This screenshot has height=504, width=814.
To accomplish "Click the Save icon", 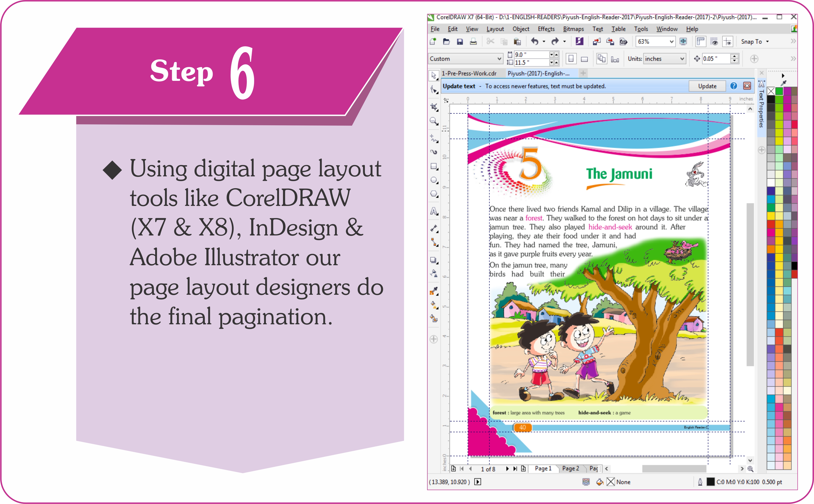I will 460,42.
